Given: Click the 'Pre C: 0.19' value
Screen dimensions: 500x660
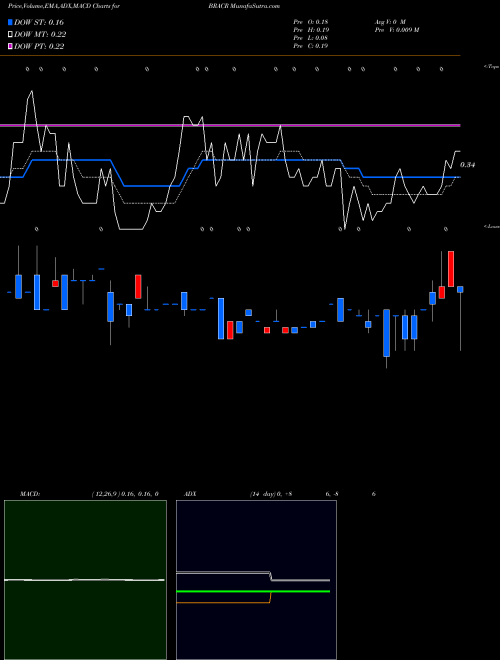Looking at the screenshot, I should [311, 46].
